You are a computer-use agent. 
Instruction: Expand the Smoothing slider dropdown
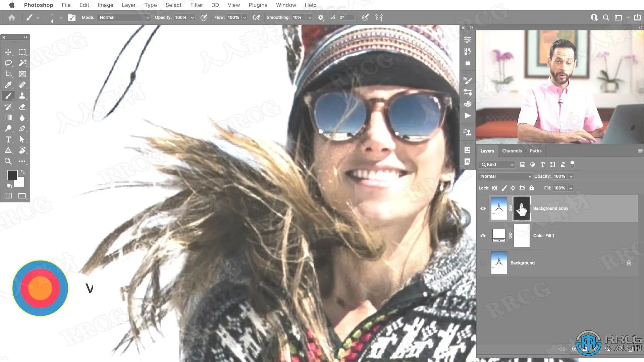click(310, 17)
